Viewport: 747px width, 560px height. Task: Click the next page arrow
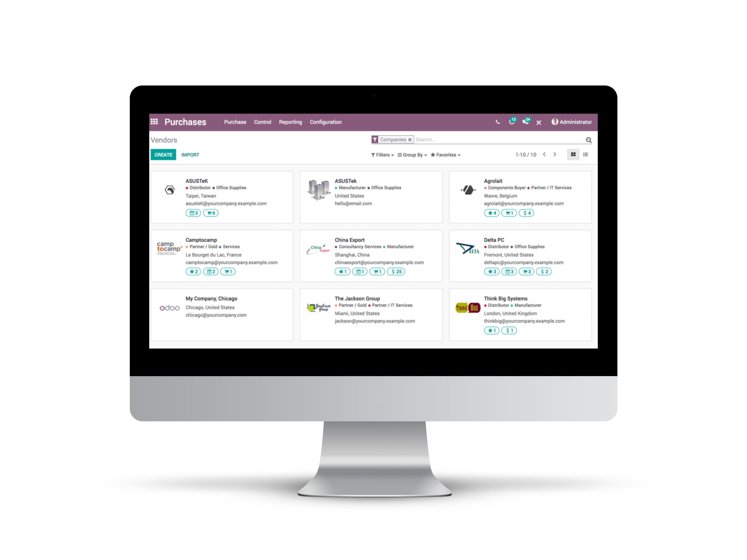[x=555, y=155]
